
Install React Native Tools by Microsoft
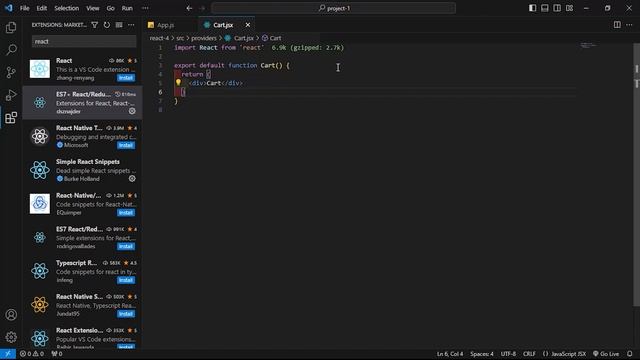coord(126,145)
